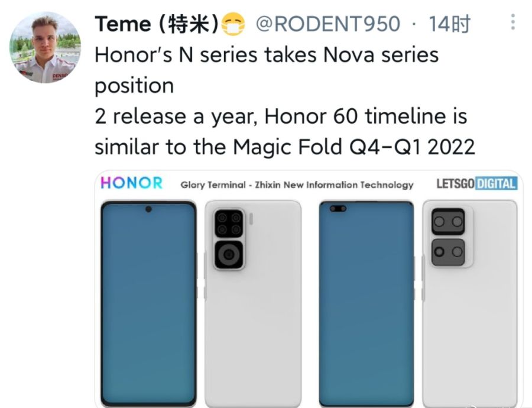Viewport: 532px width, 408px height.
Task: Open the @RODENT950 handle link
Action: click(327, 24)
